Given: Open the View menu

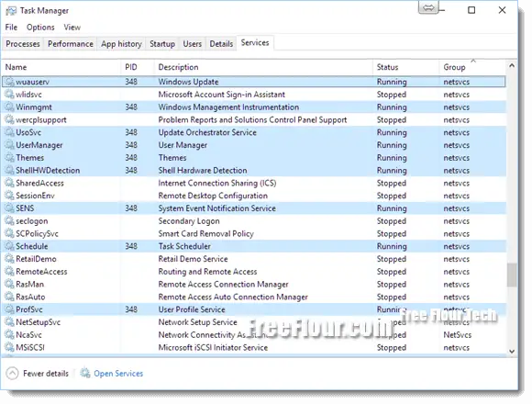Looking at the screenshot, I should [72, 28].
